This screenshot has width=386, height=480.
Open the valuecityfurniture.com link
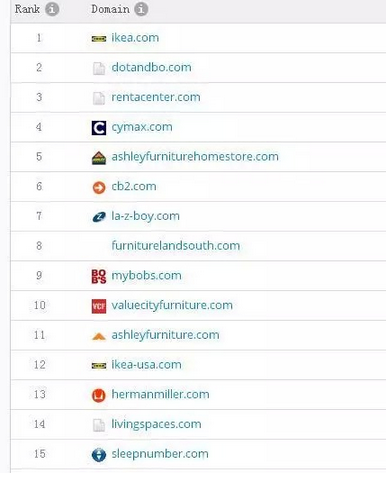click(x=172, y=305)
